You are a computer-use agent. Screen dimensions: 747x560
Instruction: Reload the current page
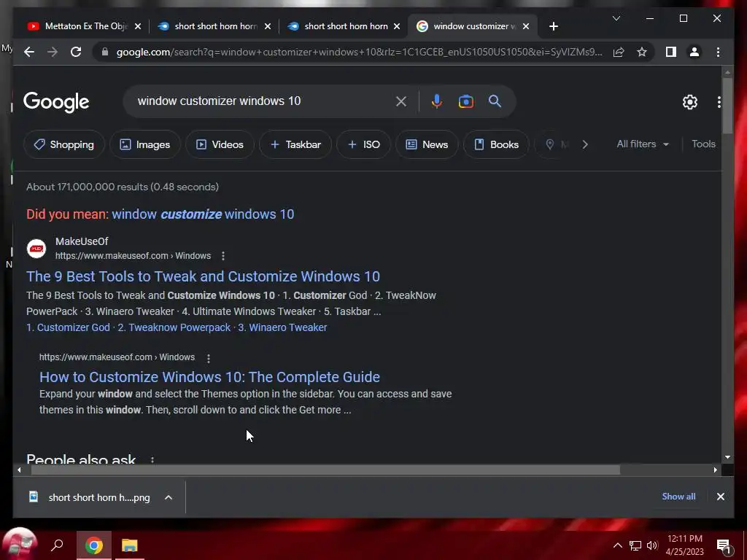[76, 52]
